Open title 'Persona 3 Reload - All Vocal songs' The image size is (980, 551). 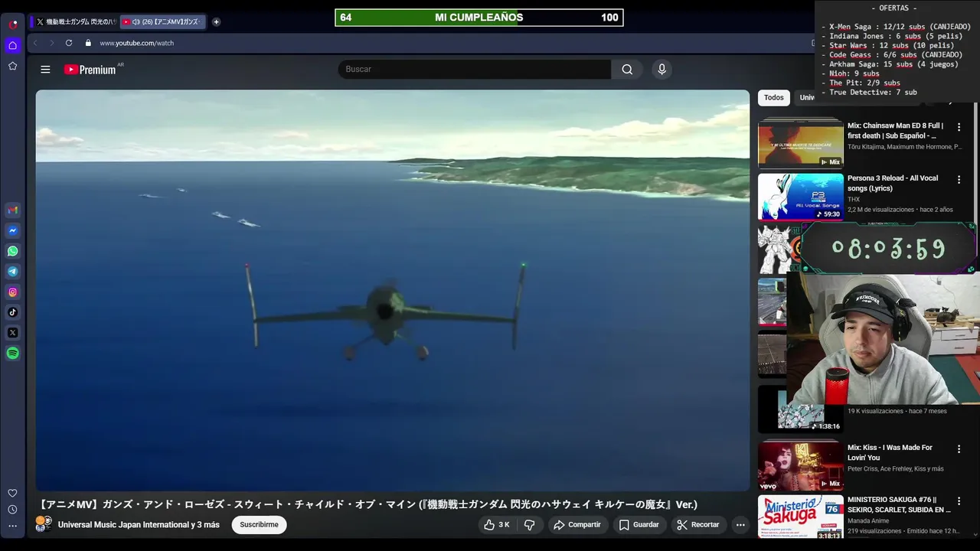coord(893,183)
